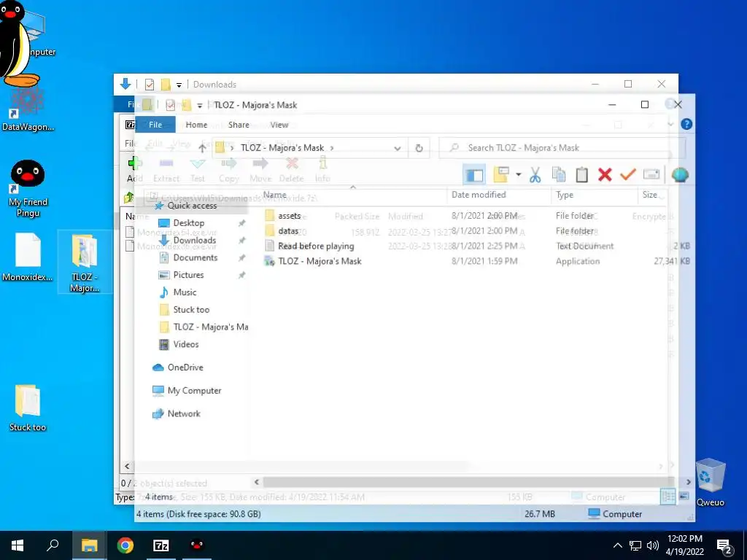The image size is (747, 560).
Task: Click the right arrow of the horizontal scrollbar
Action: pyautogui.click(x=688, y=483)
